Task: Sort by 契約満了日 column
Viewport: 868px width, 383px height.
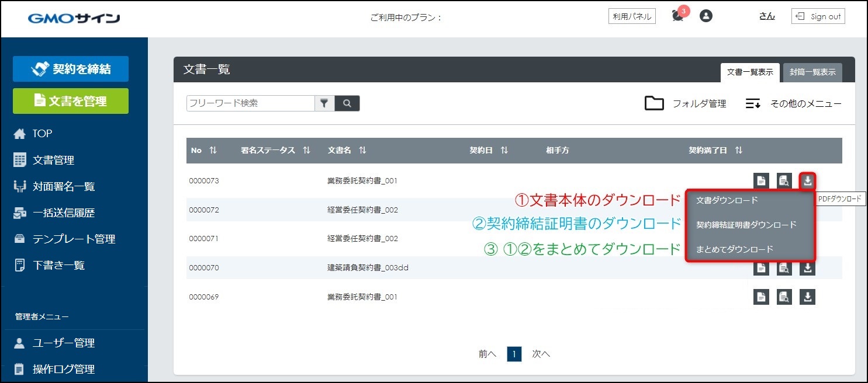Action: coord(738,151)
